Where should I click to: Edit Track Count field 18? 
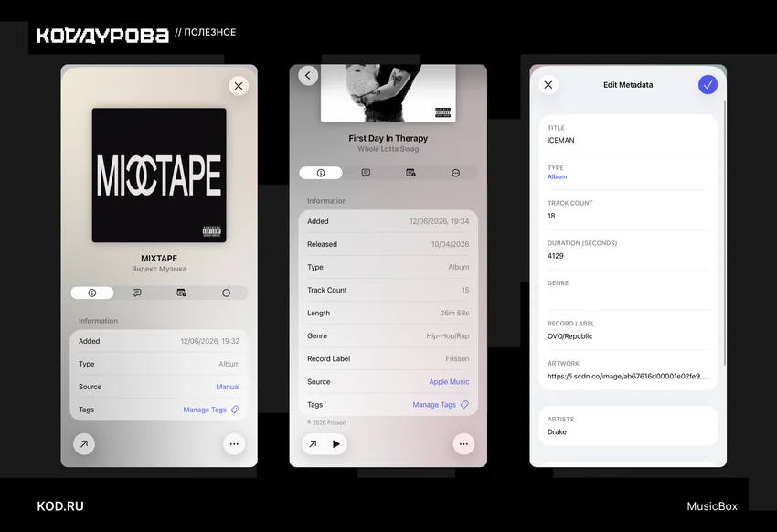click(628, 210)
